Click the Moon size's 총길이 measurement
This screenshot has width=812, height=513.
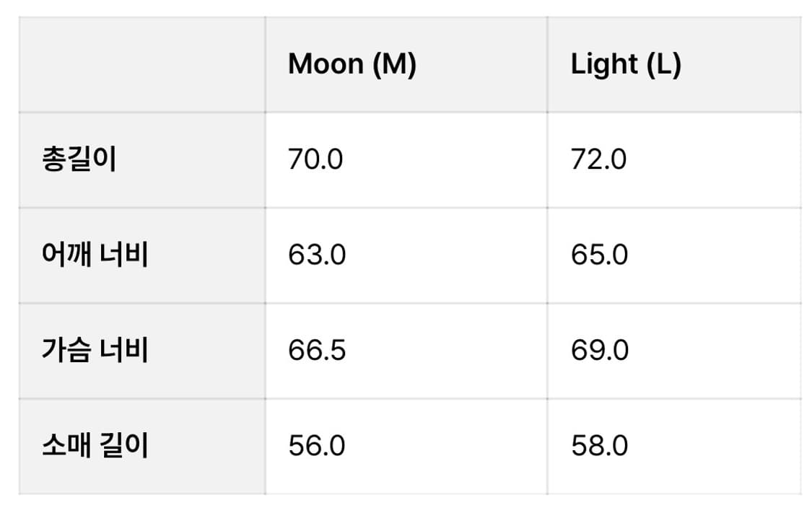pos(315,159)
